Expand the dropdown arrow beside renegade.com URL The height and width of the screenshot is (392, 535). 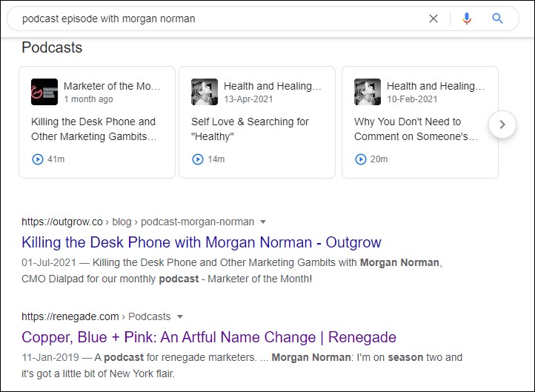click(x=180, y=316)
